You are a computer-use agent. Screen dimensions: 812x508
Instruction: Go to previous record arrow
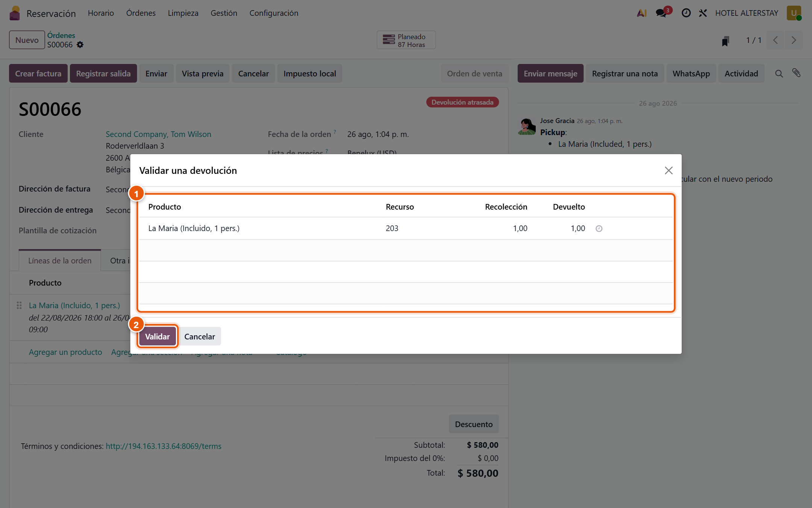pos(775,40)
